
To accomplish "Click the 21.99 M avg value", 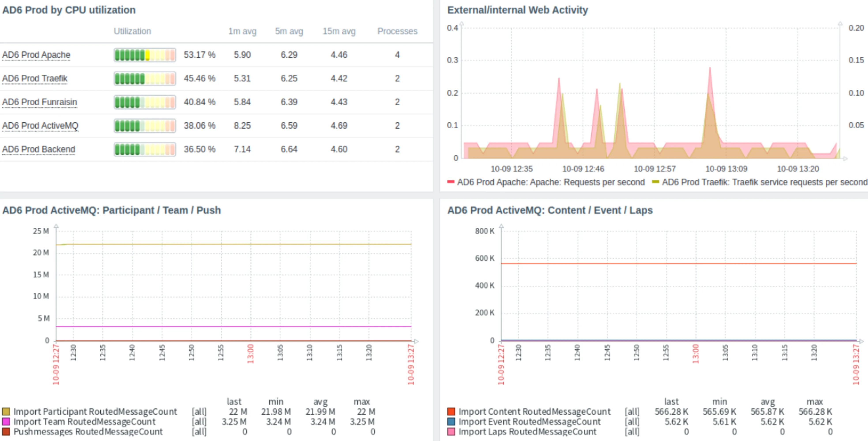I will point(320,412).
